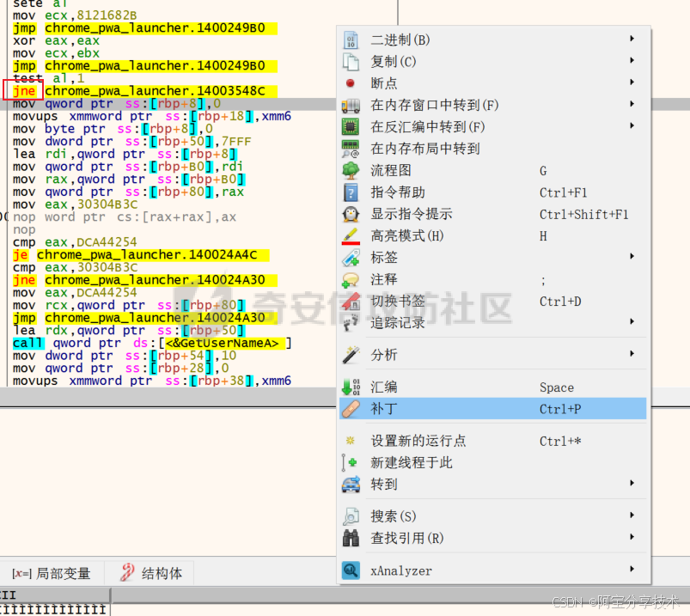Expand the 在内存窗口中转到 submenu arrow
Image resolution: width=690 pixels, height=616 pixels.
(x=632, y=104)
